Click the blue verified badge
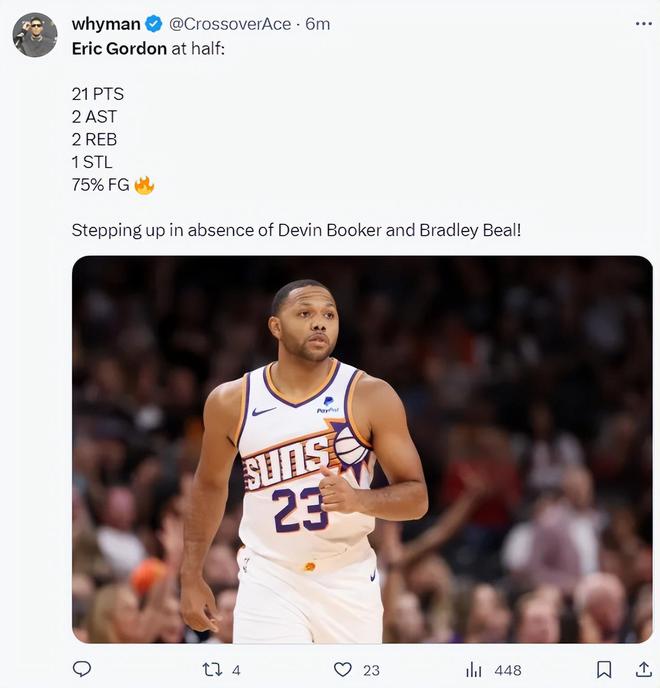This screenshot has height=688, width=660. pos(154,24)
